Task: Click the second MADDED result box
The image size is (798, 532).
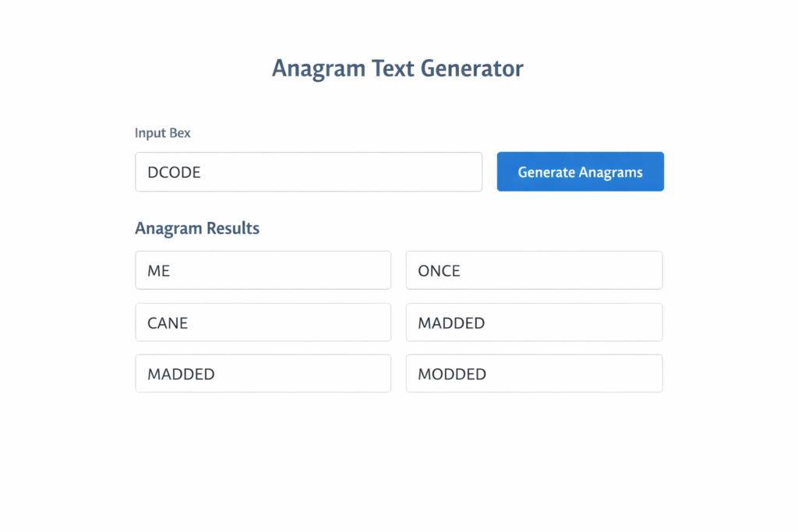Action: click(x=263, y=374)
